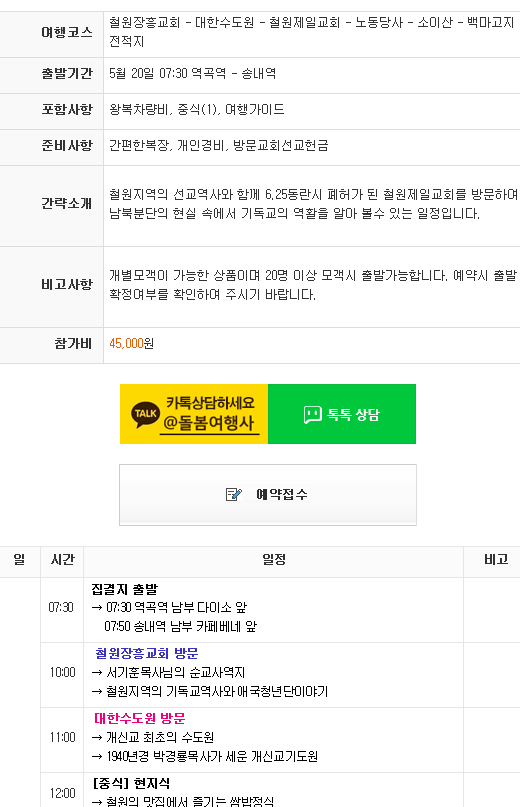Click the notepad pencil icon beside 예약접수
The height and width of the screenshot is (807, 520).
[x=234, y=495]
